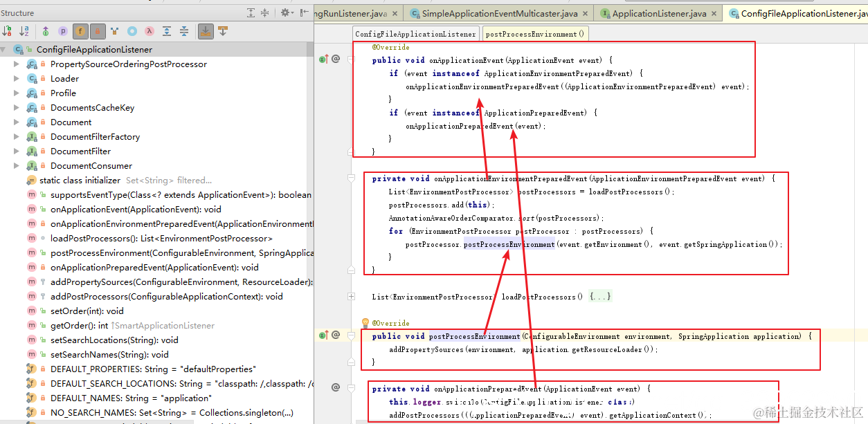Click interface icon of DocumentFilterFactory node
868x424 pixels.
[x=32, y=137]
